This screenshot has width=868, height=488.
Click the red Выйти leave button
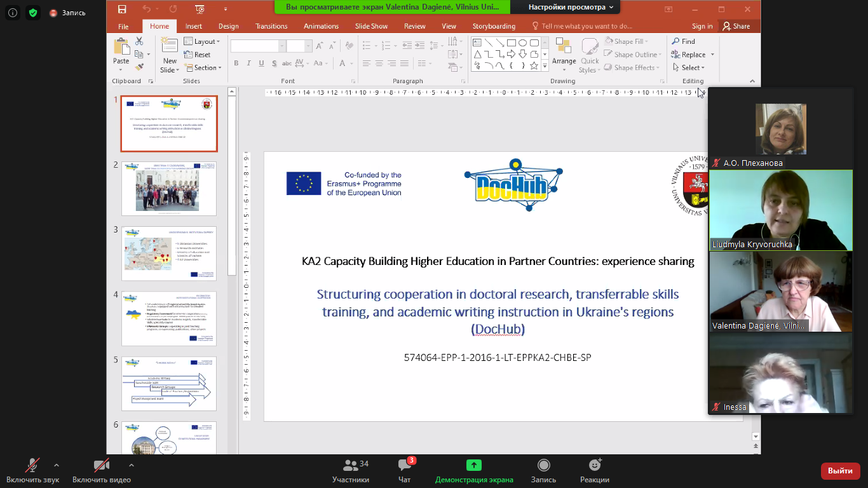[841, 471]
